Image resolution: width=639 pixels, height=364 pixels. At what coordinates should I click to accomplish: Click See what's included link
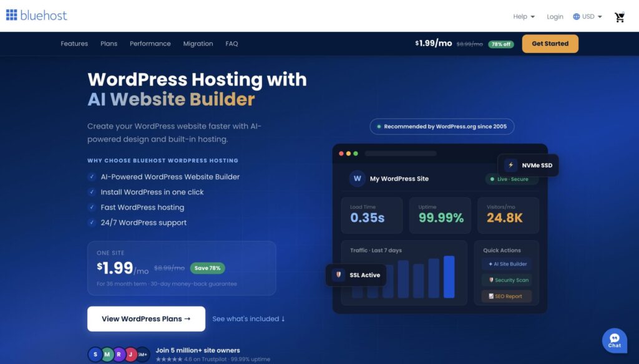pyautogui.click(x=248, y=318)
